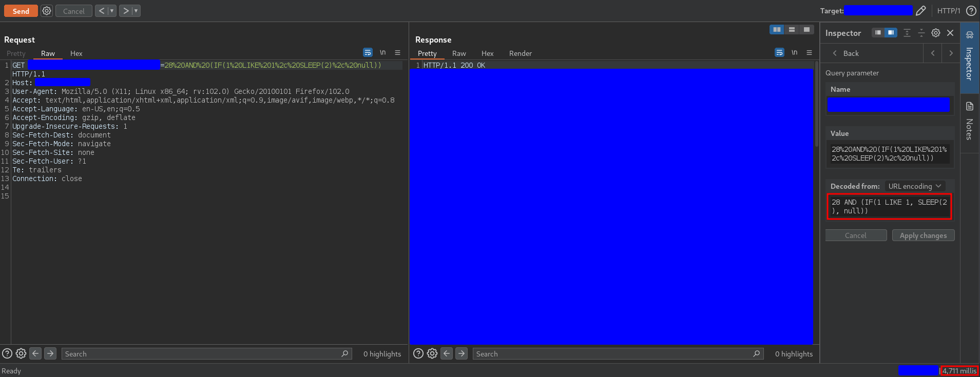Open the URL encoding decode dropdown
Viewport: 980px width, 377px height.
(x=914, y=186)
